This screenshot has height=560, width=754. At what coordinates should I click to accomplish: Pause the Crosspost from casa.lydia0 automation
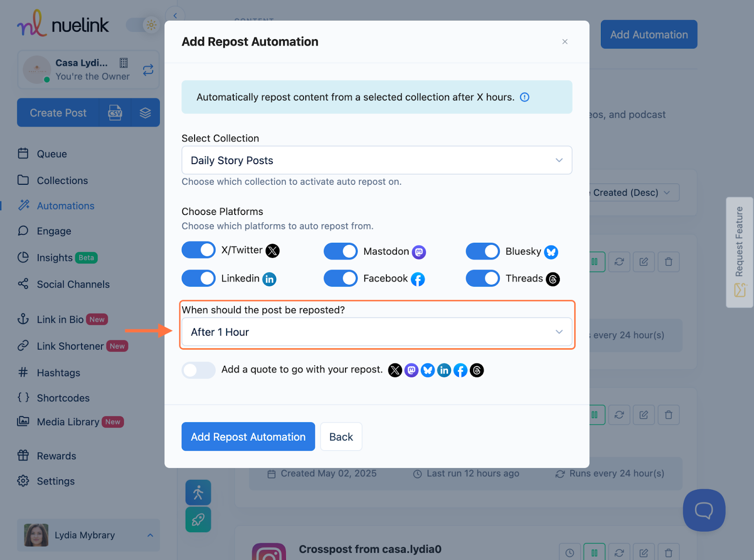(595, 552)
